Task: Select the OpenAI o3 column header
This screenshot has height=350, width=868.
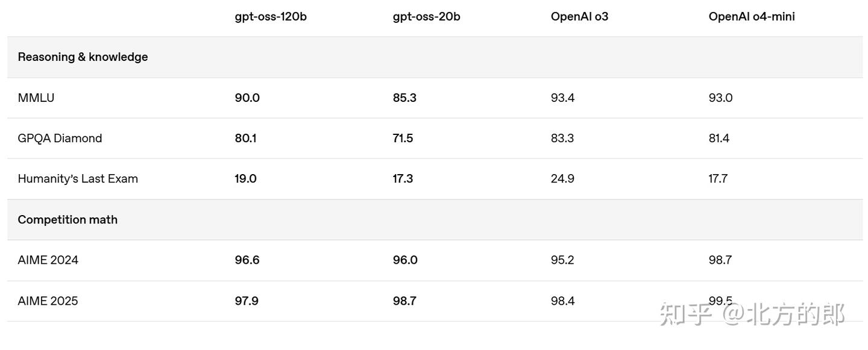Action: click(579, 17)
